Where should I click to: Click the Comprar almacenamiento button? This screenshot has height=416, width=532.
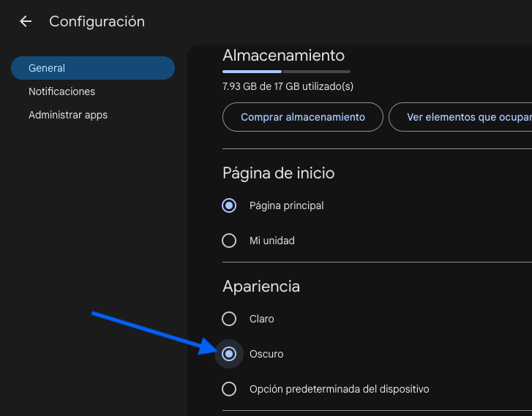tap(302, 117)
